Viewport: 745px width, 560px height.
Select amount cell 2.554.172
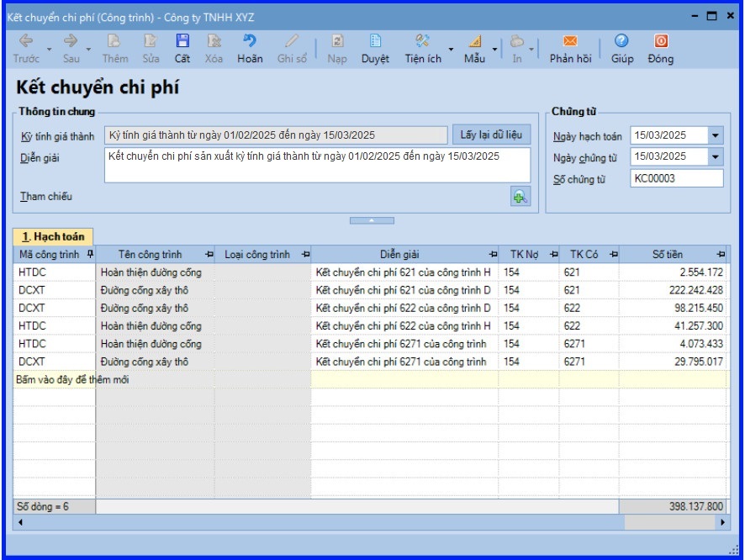[673, 272]
